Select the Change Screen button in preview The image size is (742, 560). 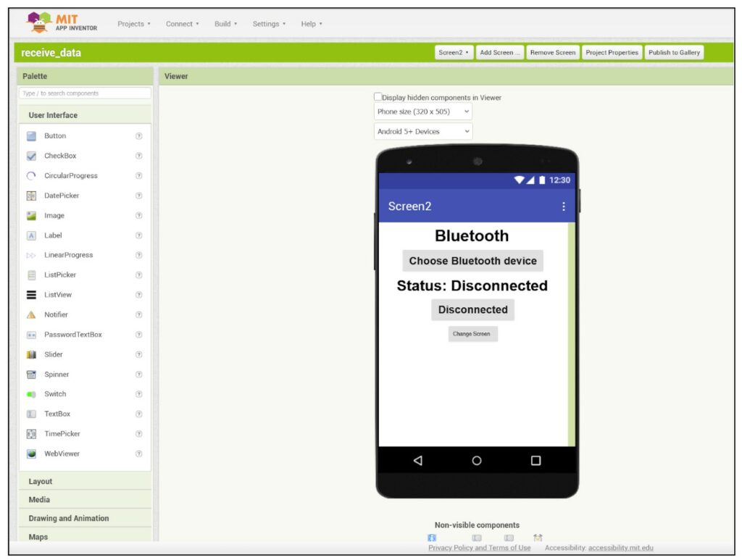(472, 334)
